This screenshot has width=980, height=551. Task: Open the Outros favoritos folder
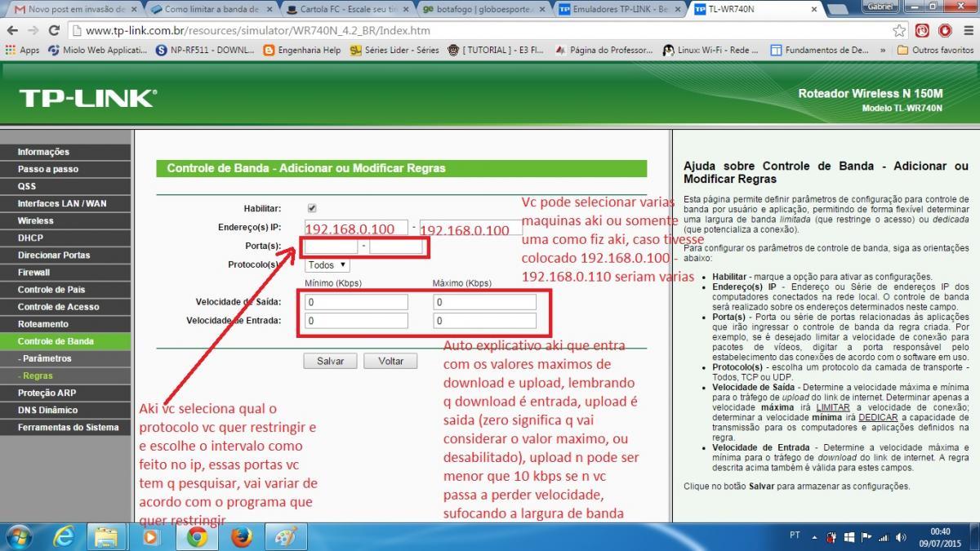tap(935, 50)
